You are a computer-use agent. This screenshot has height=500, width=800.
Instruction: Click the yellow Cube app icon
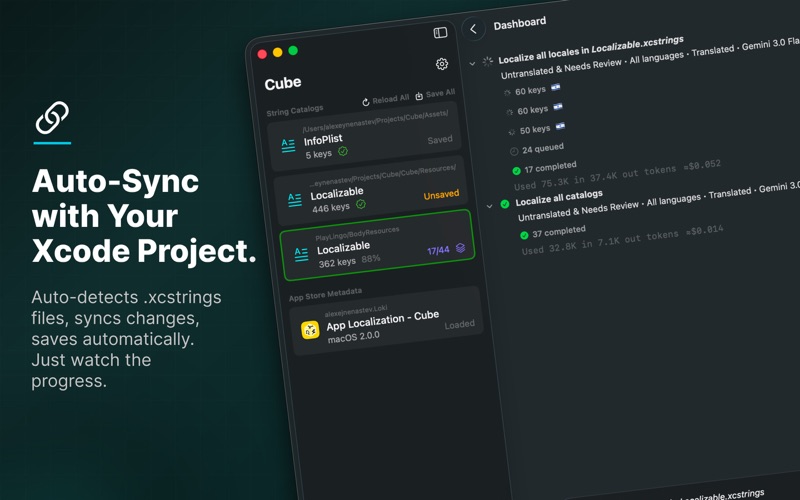click(310, 330)
